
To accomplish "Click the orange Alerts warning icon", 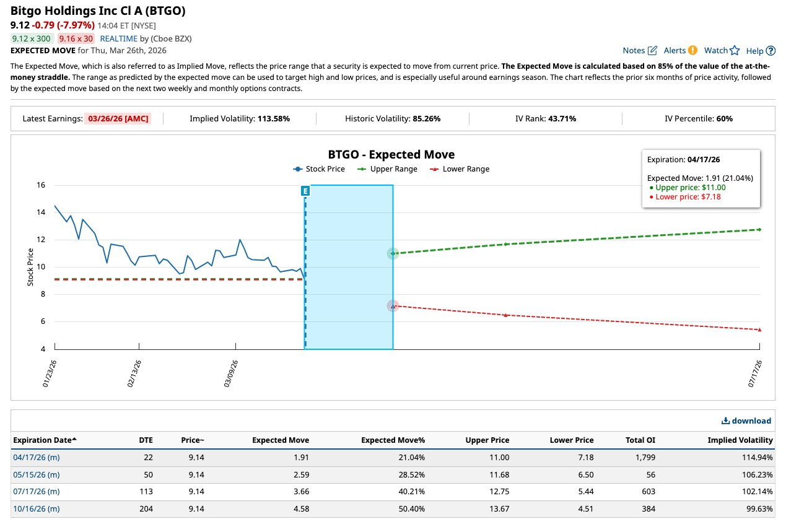I will (x=692, y=51).
